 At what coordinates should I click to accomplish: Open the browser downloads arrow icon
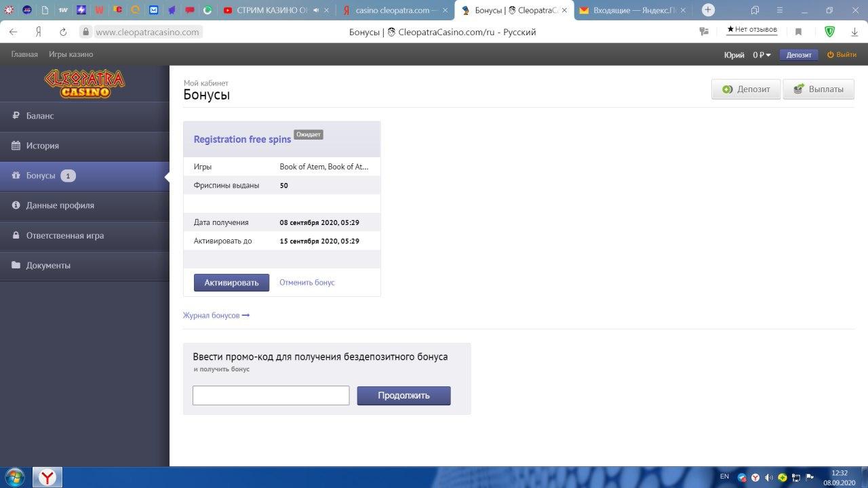(854, 32)
